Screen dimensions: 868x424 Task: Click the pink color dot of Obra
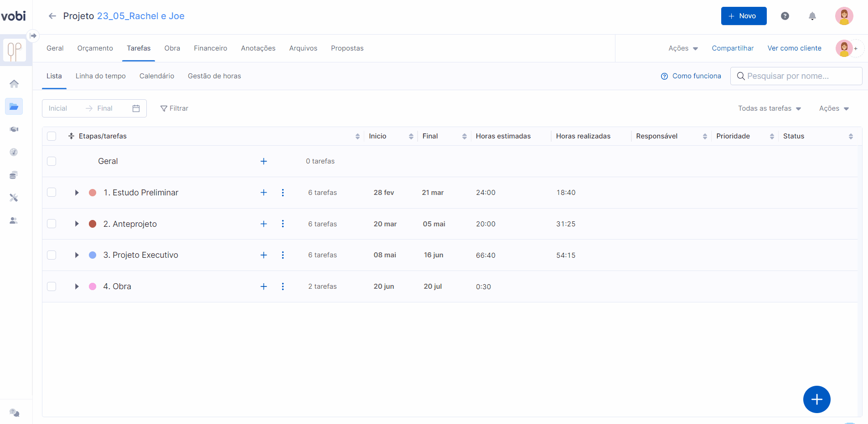click(x=93, y=286)
